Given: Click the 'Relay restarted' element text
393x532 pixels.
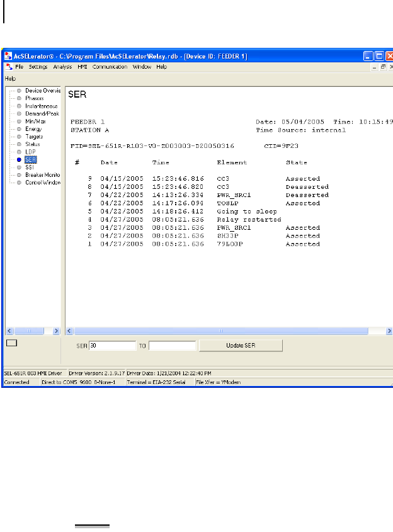Looking at the screenshot, I should click(249, 220).
